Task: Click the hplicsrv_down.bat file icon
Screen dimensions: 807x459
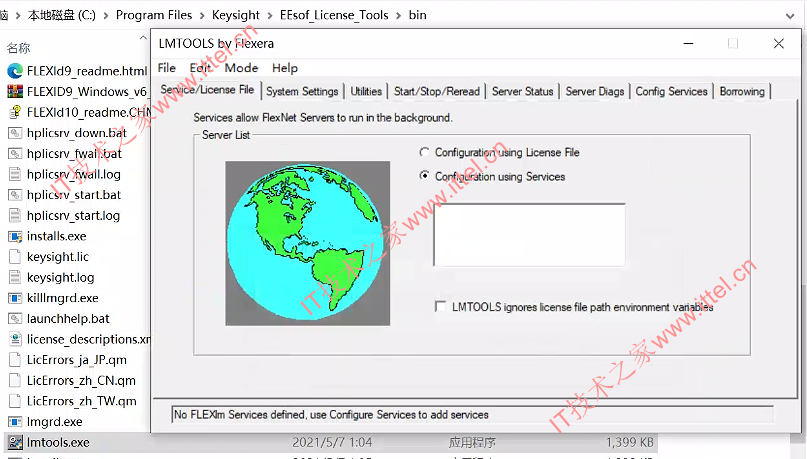Action: click(15, 133)
